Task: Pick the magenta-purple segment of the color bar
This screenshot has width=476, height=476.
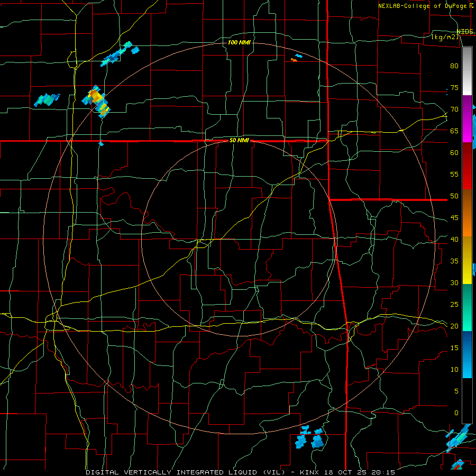Action: click(x=467, y=118)
